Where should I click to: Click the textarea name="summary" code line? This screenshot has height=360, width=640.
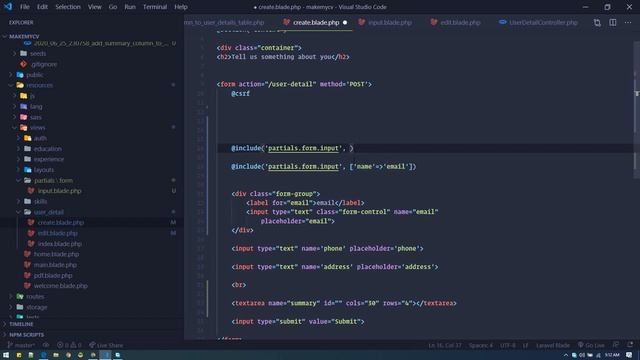point(344,303)
